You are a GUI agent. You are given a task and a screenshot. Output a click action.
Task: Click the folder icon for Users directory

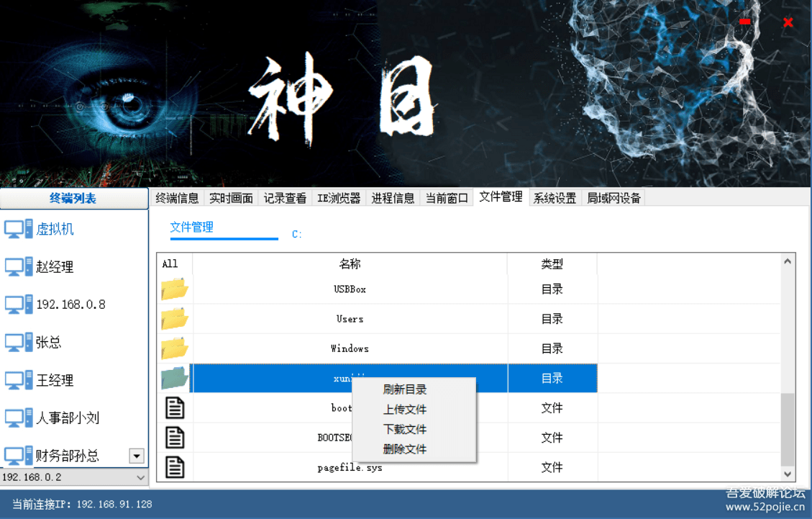click(x=173, y=319)
